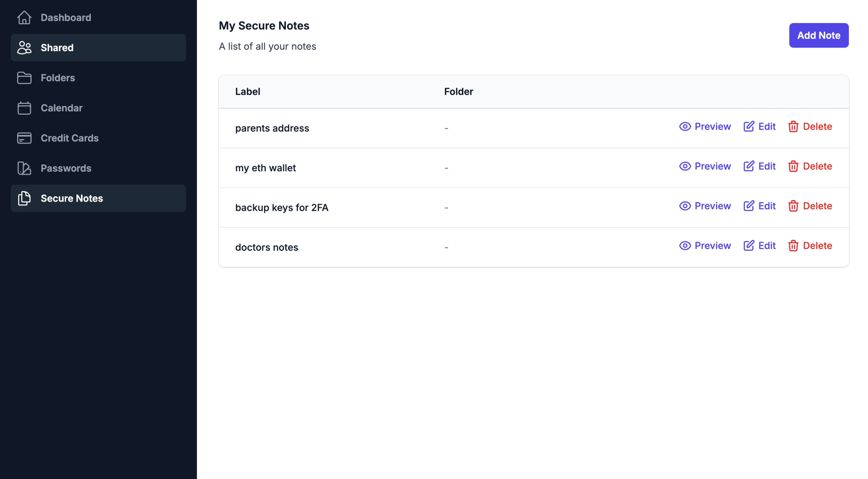The image size is (868, 479).
Task: Click the Credit Cards icon in sidebar
Action: (24, 137)
